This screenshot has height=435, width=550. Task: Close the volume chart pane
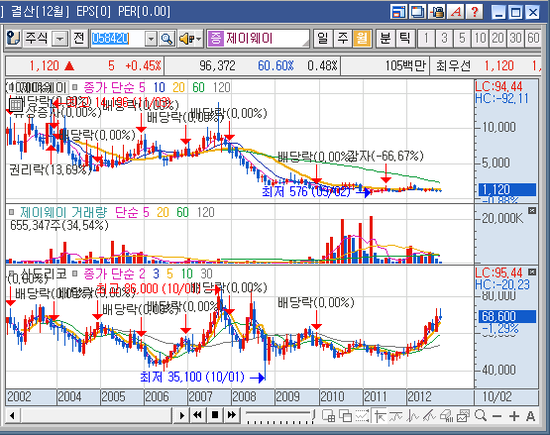point(532,210)
